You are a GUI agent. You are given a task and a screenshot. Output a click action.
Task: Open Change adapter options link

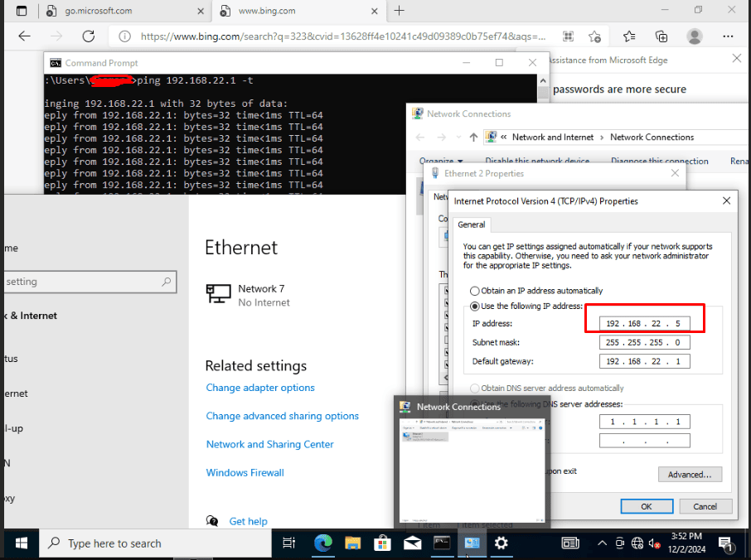click(260, 388)
